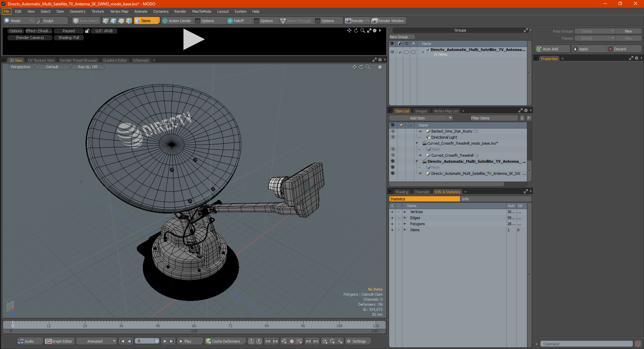Viewport: 644px width, 349px height.
Task: Toggle the Options checkbox after Action Center
Action: point(198,21)
